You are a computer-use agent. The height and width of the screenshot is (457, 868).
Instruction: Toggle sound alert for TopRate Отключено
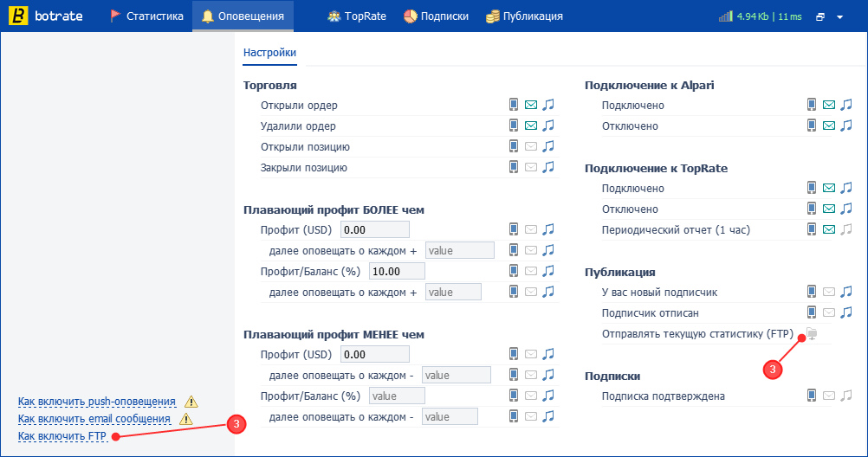[x=845, y=209]
